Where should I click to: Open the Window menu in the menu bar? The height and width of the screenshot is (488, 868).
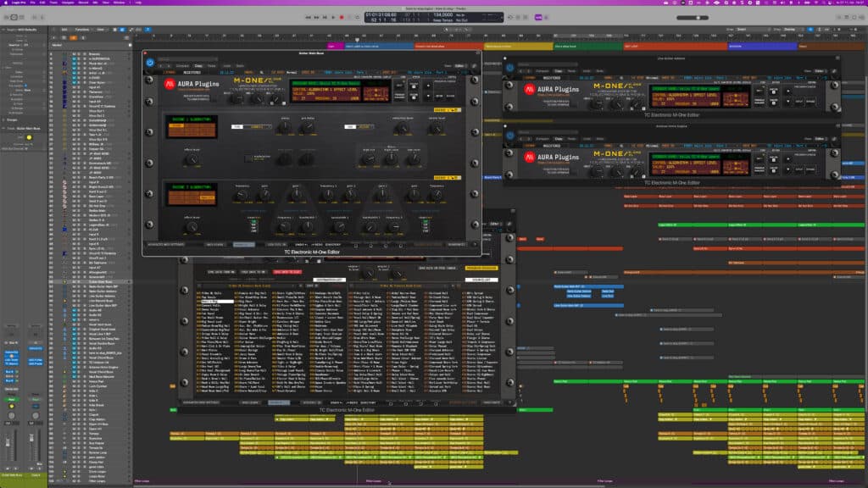pos(120,4)
